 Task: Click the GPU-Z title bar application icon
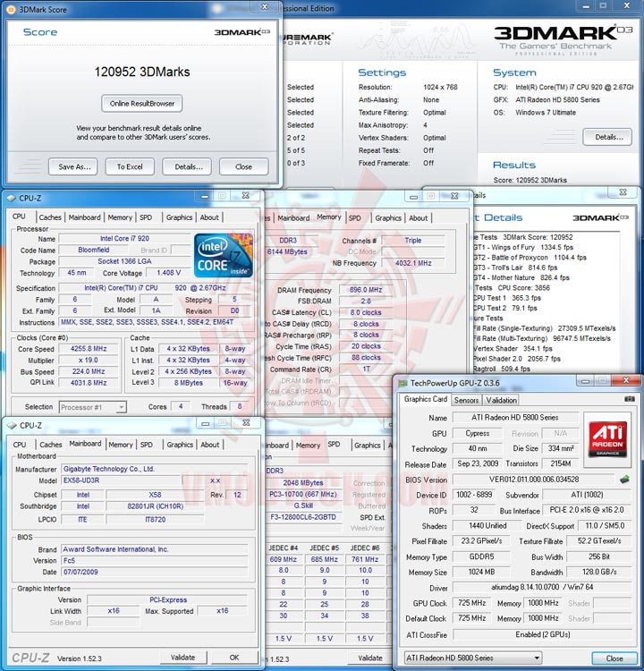click(x=402, y=383)
